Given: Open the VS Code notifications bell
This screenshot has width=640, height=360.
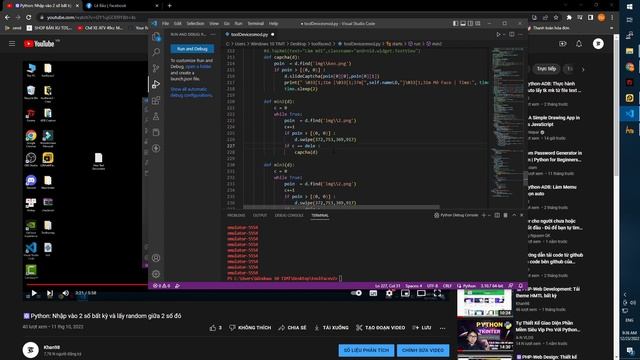Looking at the screenshot, I should point(520,286).
